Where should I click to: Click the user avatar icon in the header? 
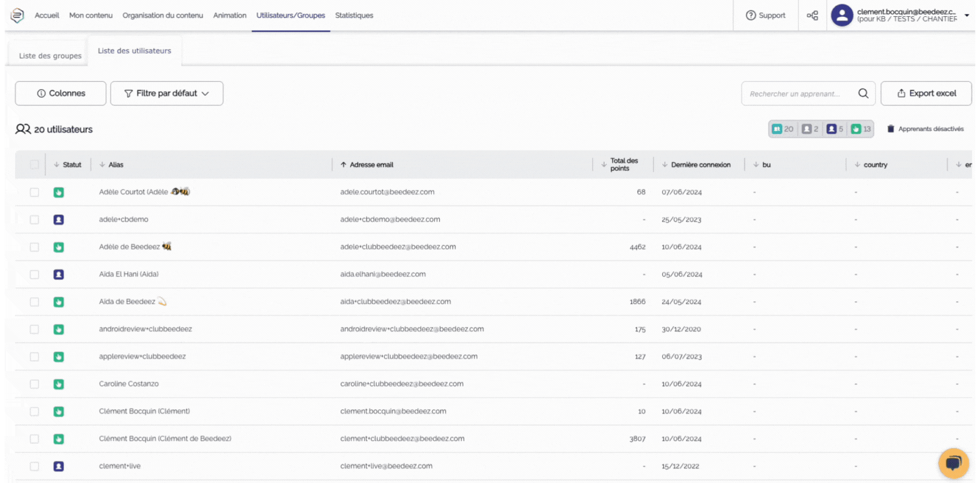coord(842,16)
